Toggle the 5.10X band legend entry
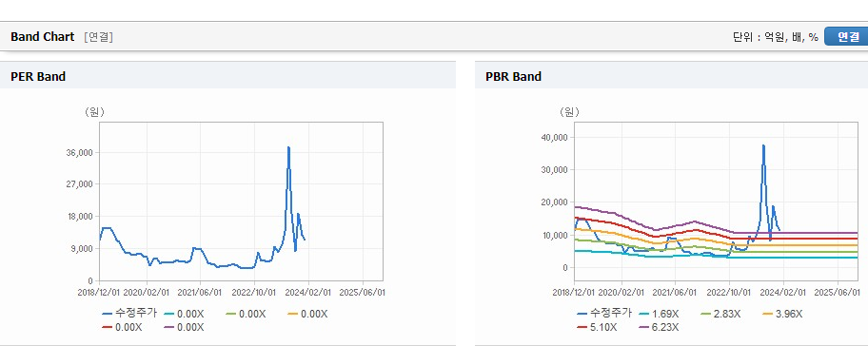 (x=598, y=327)
